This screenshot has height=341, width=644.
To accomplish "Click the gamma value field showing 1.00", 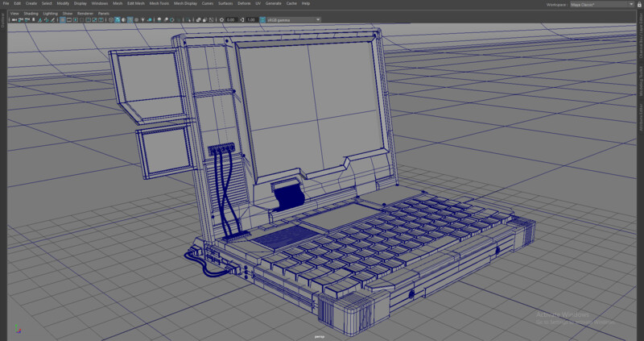I will pos(251,19).
